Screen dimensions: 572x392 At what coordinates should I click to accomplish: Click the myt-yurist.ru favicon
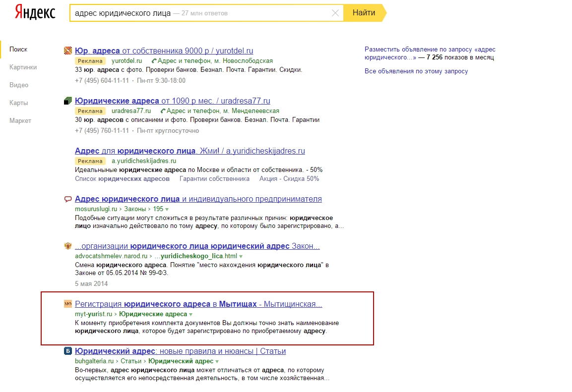(x=68, y=304)
